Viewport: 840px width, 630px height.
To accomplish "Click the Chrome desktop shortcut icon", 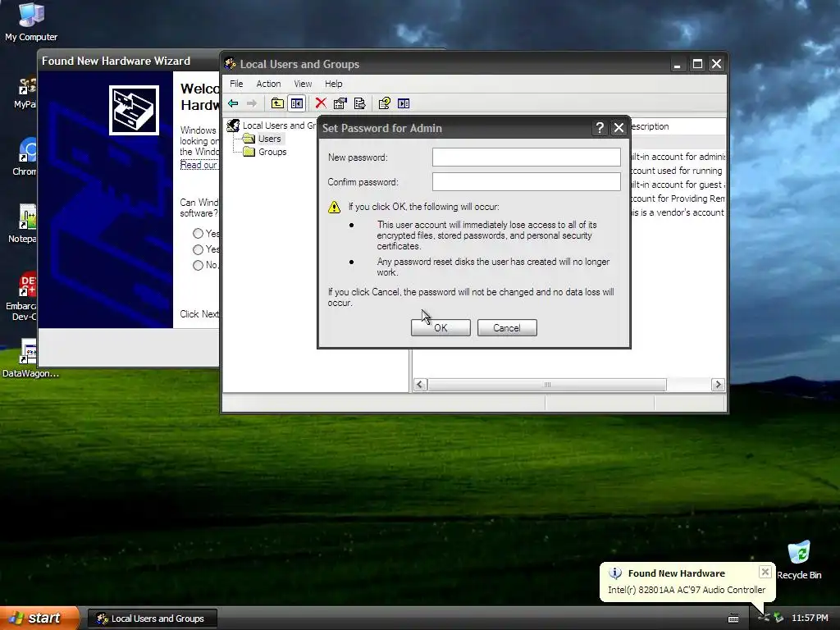I will pos(28,150).
